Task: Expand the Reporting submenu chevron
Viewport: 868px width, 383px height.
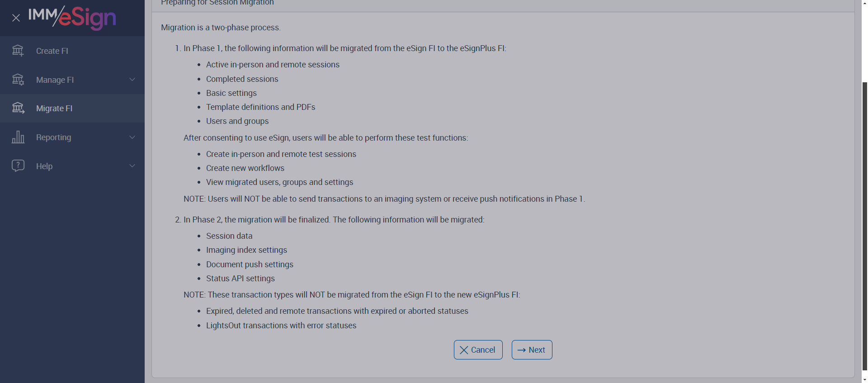Action: 132,137
